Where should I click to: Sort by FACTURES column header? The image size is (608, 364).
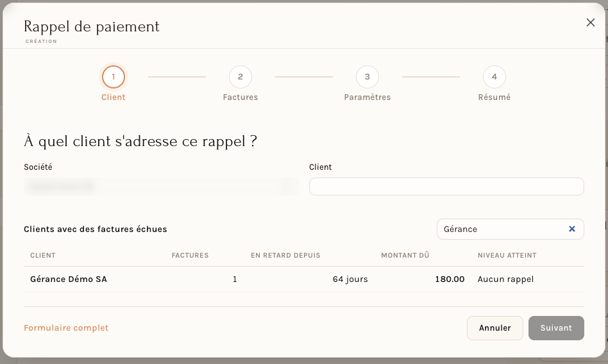click(x=190, y=255)
